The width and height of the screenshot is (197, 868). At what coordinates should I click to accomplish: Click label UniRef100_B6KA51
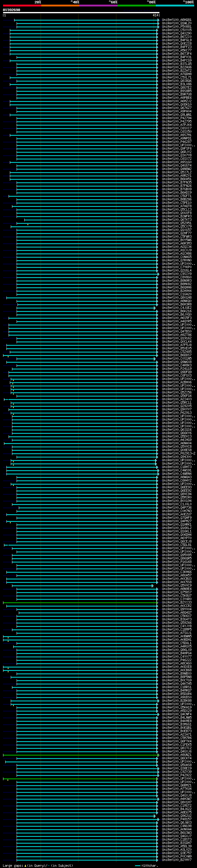click(x=176, y=179)
